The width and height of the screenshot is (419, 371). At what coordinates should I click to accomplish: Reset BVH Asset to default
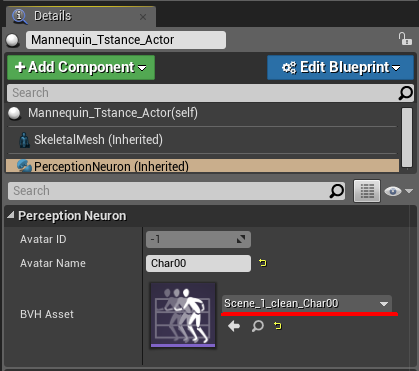point(278,326)
